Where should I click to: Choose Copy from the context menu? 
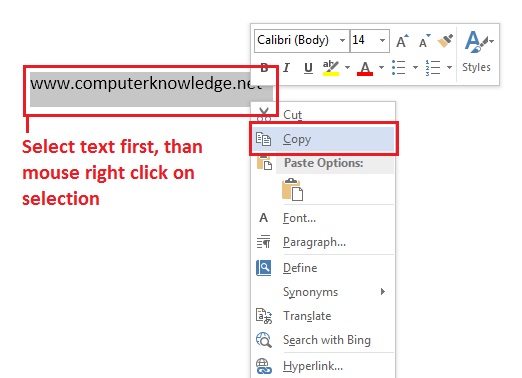tap(323, 139)
